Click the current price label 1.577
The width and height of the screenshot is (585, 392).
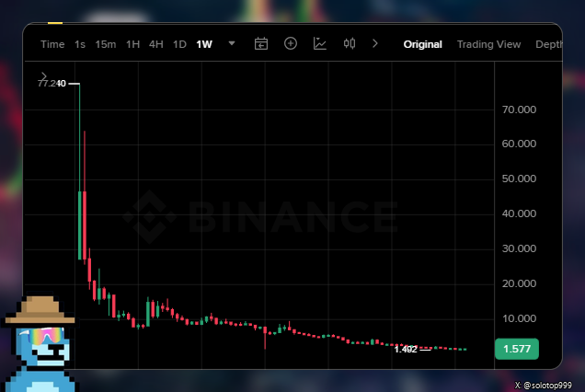tap(517, 349)
